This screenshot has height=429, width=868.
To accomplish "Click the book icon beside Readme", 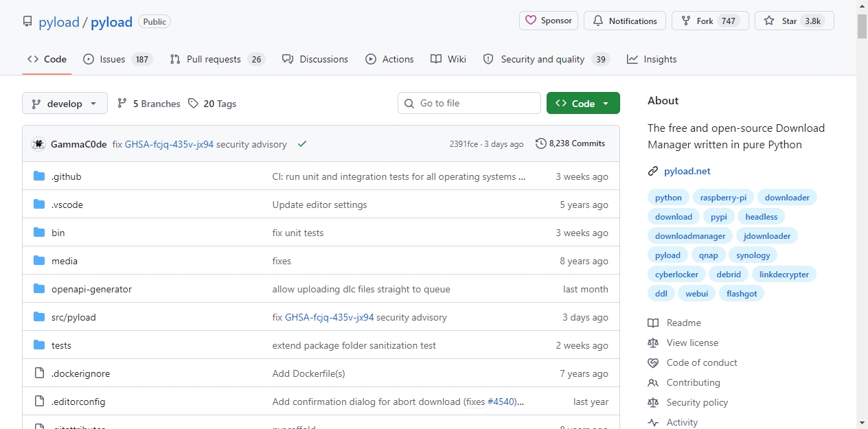I will (653, 323).
